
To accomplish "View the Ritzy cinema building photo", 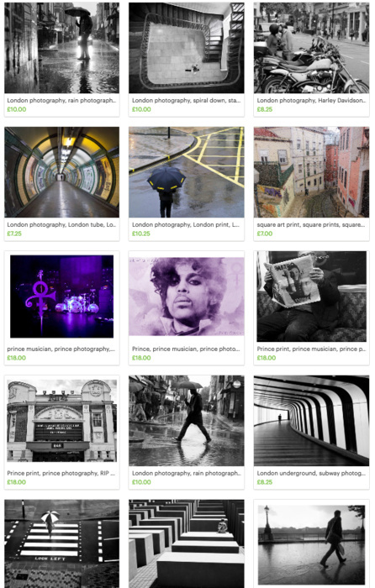I will pyautogui.click(x=62, y=421).
